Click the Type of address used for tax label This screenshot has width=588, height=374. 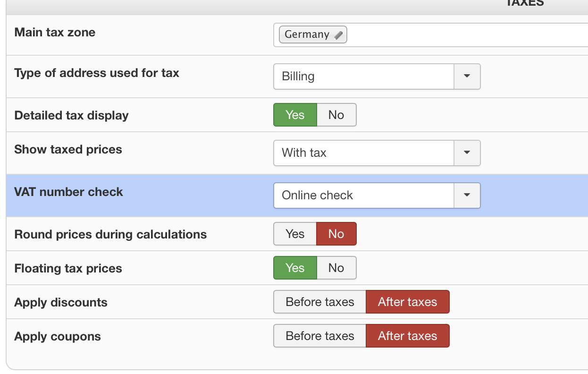97,73
